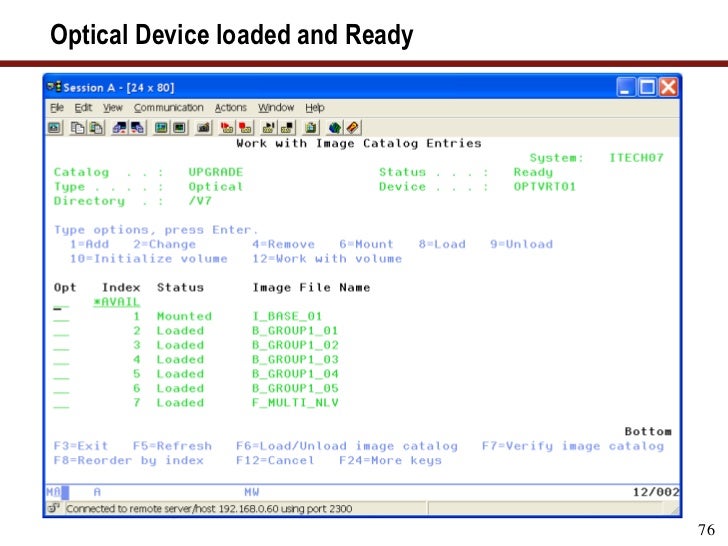Image resolution: width=728 pixels, height=546 pixels.
Task: Click the Send File to host icon
Action: coord(119,128)
